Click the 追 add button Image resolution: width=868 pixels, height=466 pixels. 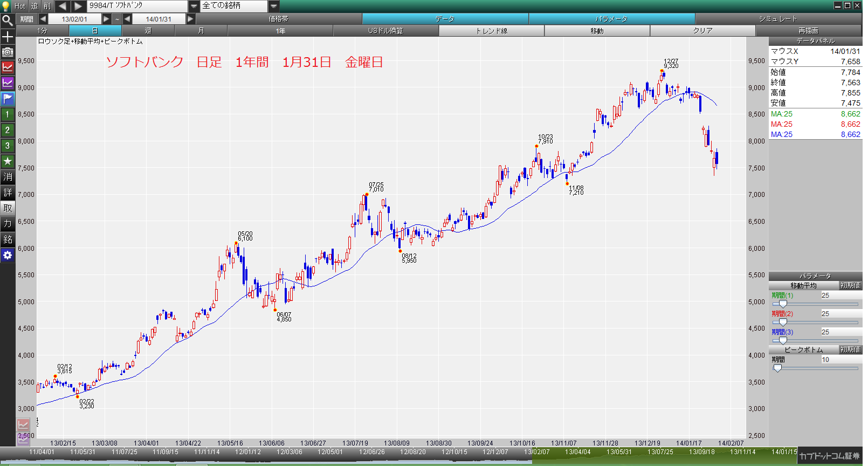[35, 6]
